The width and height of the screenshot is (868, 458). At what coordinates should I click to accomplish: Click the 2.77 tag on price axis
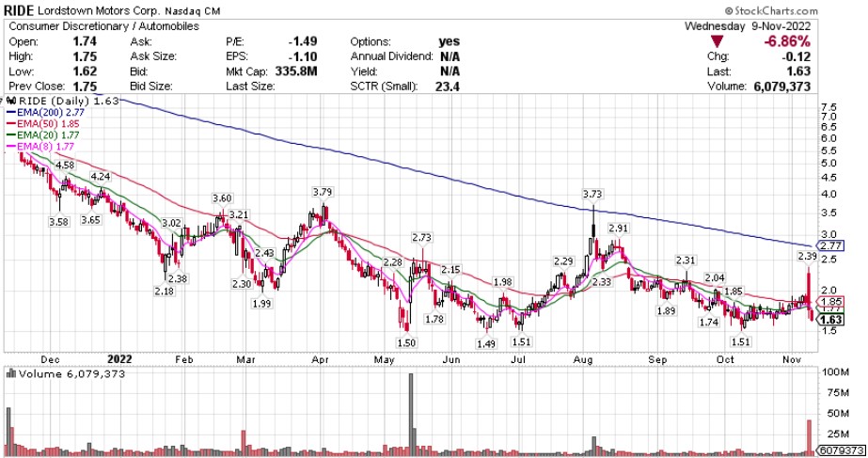point(830,245)
